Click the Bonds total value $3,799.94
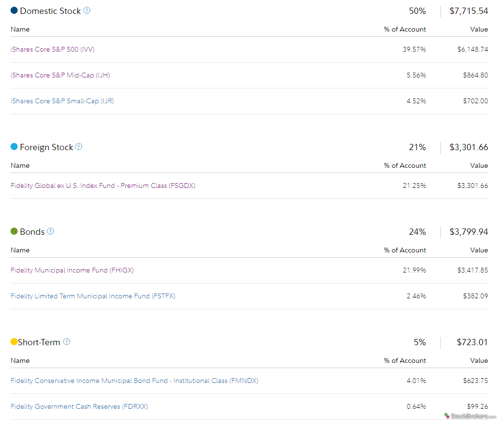 469,231
